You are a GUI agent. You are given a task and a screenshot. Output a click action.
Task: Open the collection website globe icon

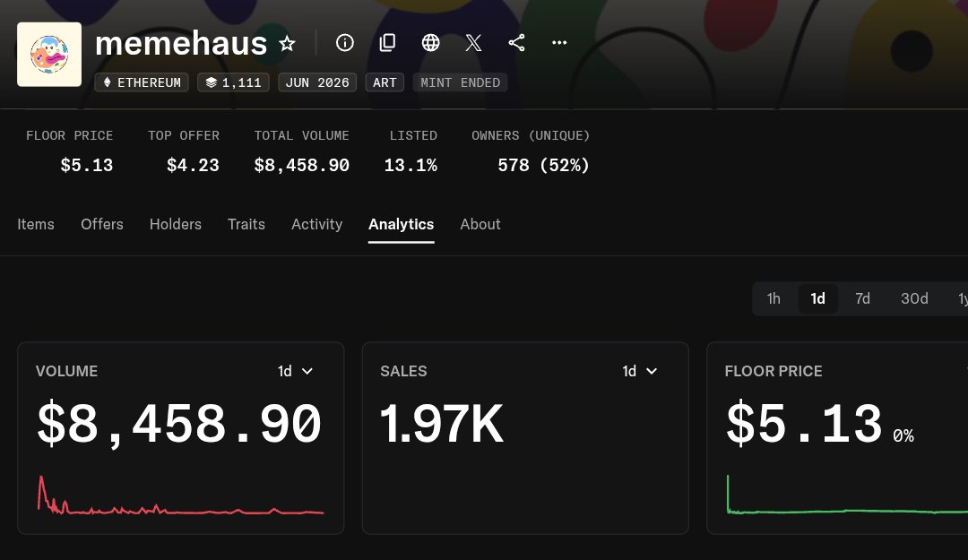point(430,43)
